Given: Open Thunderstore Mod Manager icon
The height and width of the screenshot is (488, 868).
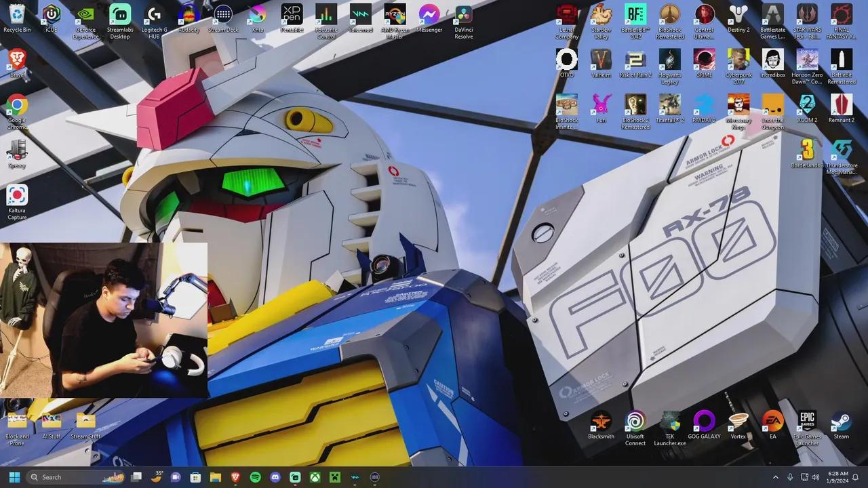Looking at the screenshot, I should 842,157.
